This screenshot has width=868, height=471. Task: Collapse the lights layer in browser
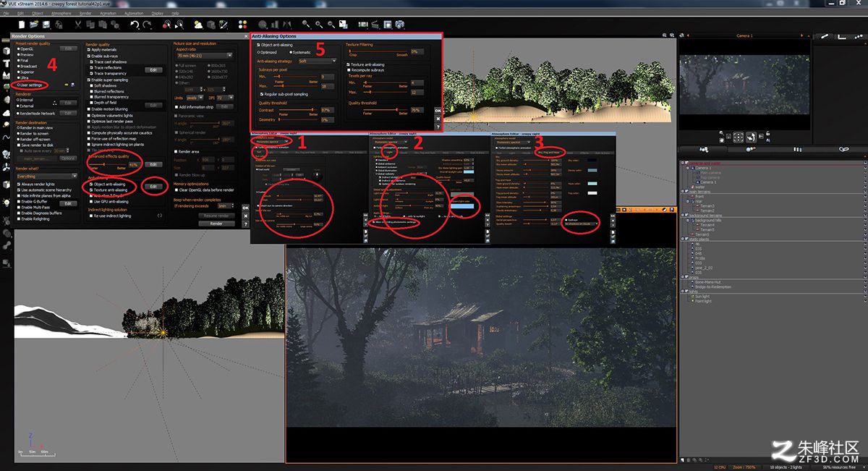[x=684, y=291]
